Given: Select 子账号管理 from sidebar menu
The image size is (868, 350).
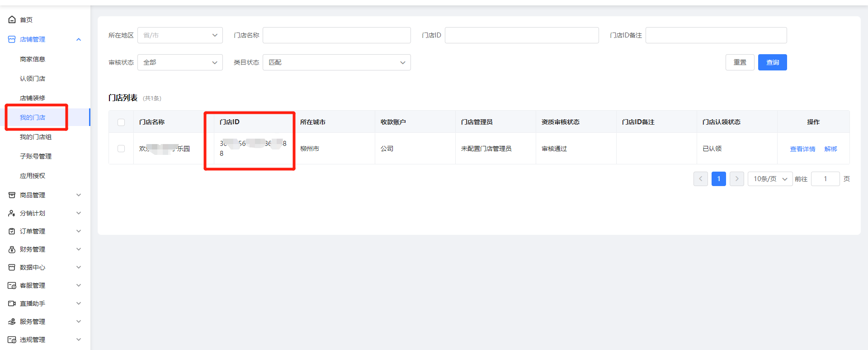Looking at the screenshot, I should tap(36, 156).
